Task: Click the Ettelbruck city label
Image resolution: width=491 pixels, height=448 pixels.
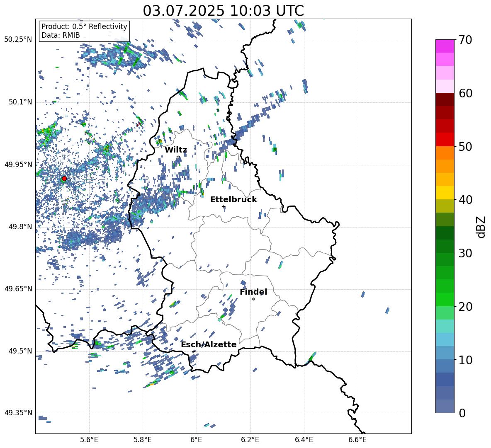Action: pos(233,200)
